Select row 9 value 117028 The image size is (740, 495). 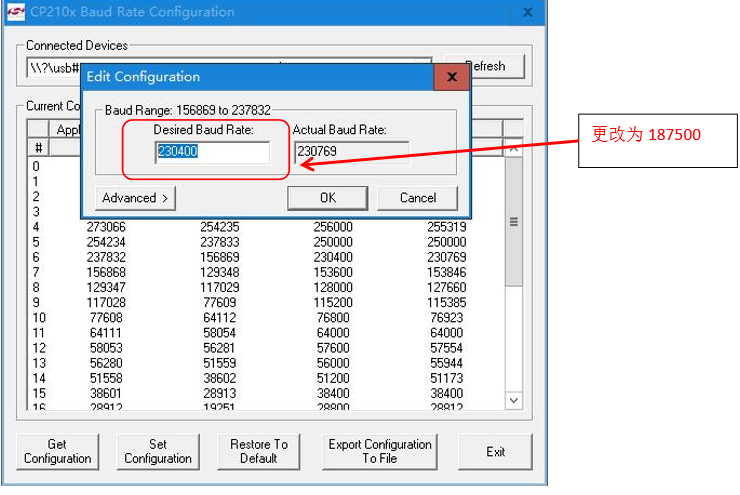click(x=106, y=302)
